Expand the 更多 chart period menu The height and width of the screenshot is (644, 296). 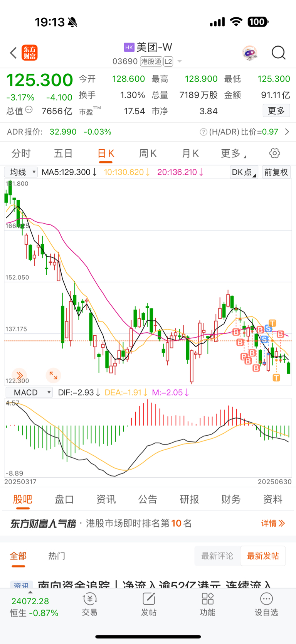pyautogui.click(x=234, y=154)
